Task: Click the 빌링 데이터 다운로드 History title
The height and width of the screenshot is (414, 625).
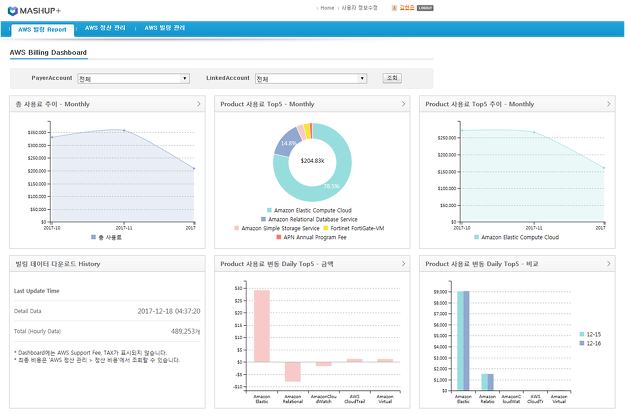Action: click(x=58, y=264)
